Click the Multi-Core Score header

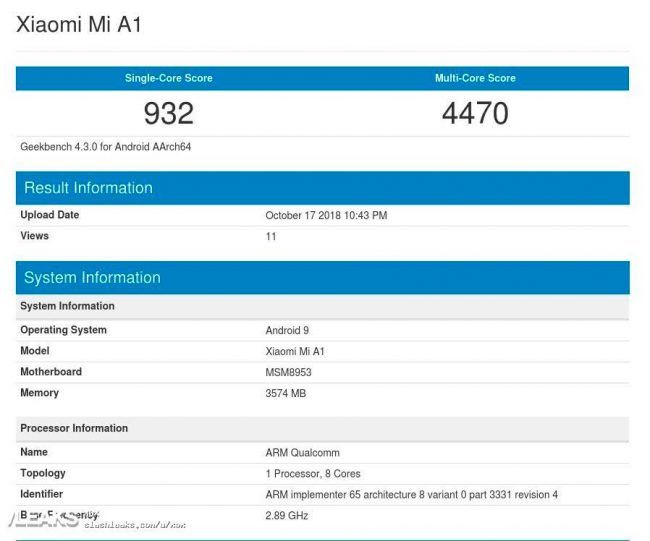tap(475, 78)
